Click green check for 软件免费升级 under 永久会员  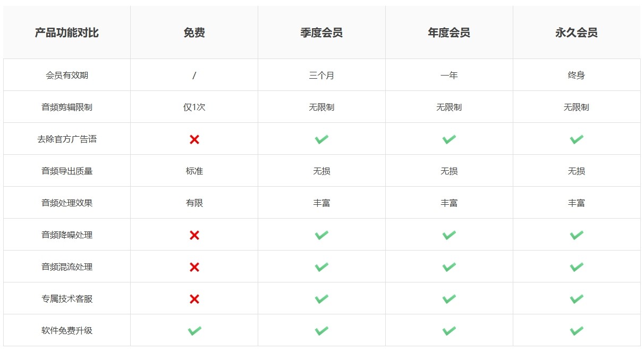pos(577,331)
